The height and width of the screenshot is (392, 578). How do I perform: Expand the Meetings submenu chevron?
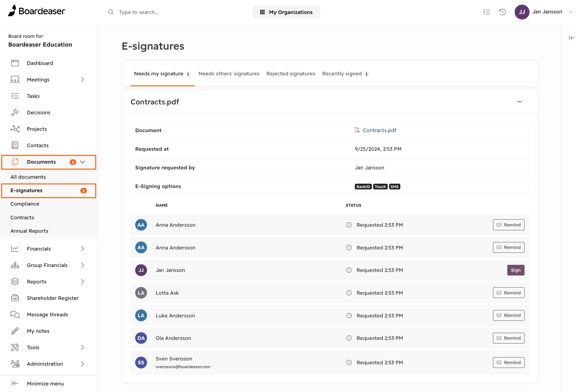pos(83,79)
